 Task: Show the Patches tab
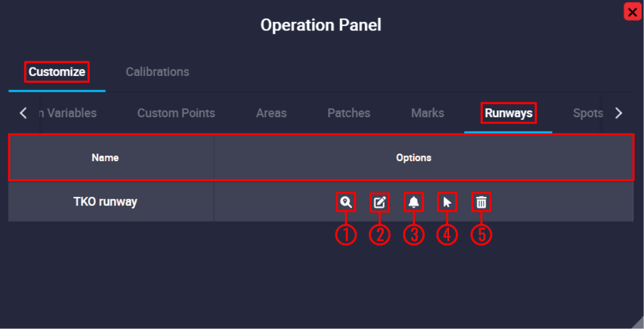(349, 113)
